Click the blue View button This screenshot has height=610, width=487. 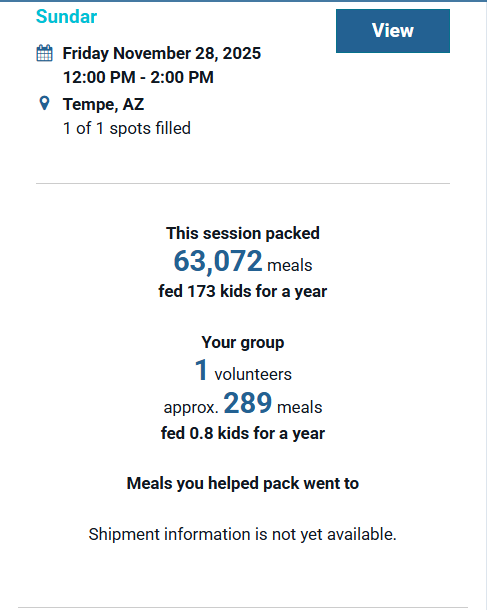pyautogui.click(x=393, y=31)
